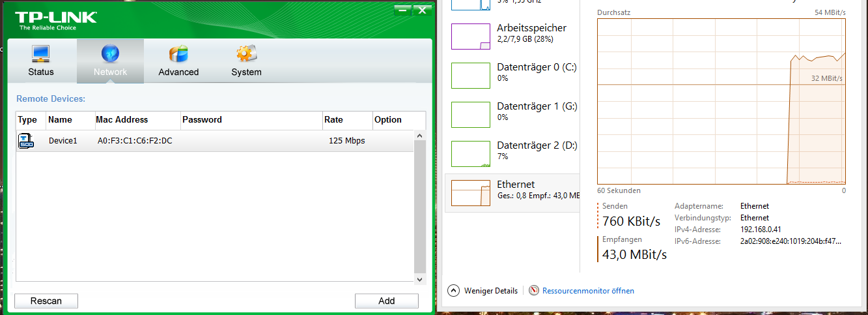The height and width of the screenshot is (315, 868).
Task: Select the Device1 name cell
Action: click(63, 141)
